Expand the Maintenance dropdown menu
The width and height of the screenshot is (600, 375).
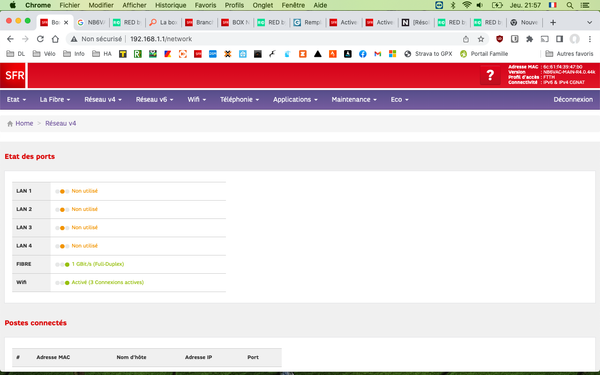(x=354, y=99)
